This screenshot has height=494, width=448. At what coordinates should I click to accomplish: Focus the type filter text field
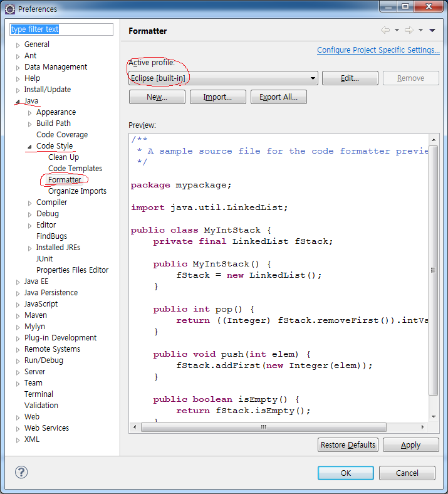61,29
